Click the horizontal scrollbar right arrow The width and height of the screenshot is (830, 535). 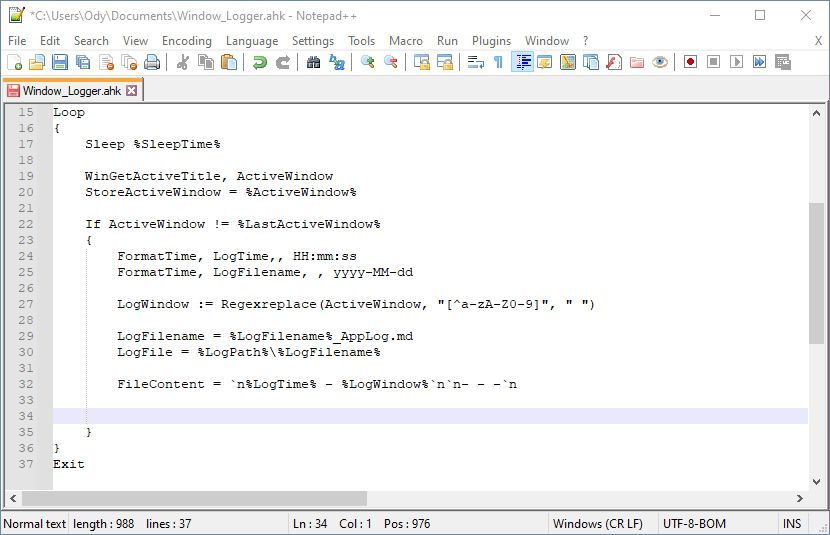coord(800,498)
